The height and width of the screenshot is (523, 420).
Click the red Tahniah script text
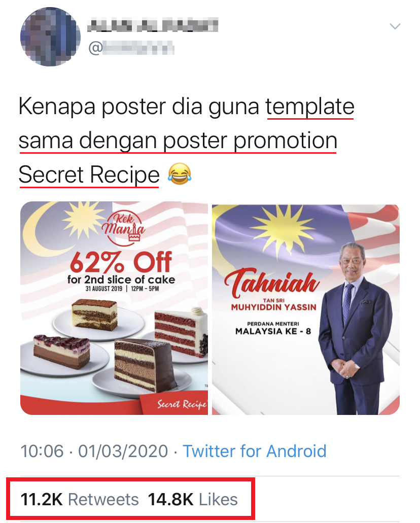click(x=271, y=284)
